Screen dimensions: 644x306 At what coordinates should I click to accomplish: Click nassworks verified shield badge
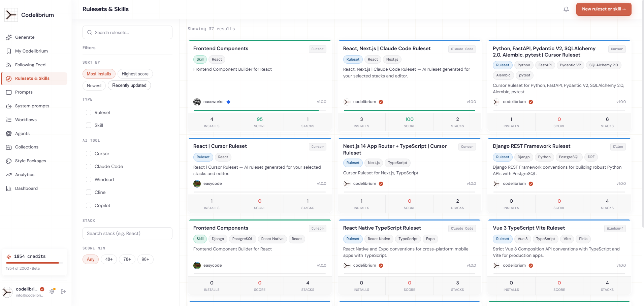[x=228, y=102]
